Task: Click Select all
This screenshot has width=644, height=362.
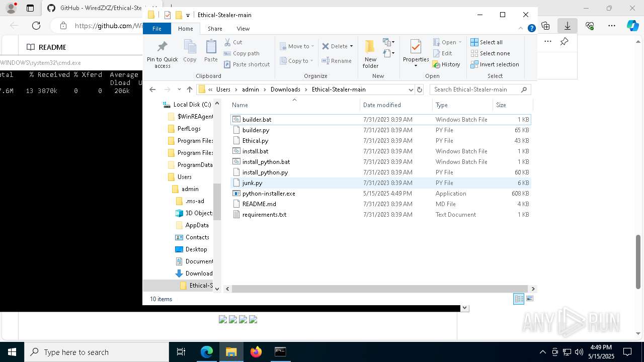Action: 487,42
